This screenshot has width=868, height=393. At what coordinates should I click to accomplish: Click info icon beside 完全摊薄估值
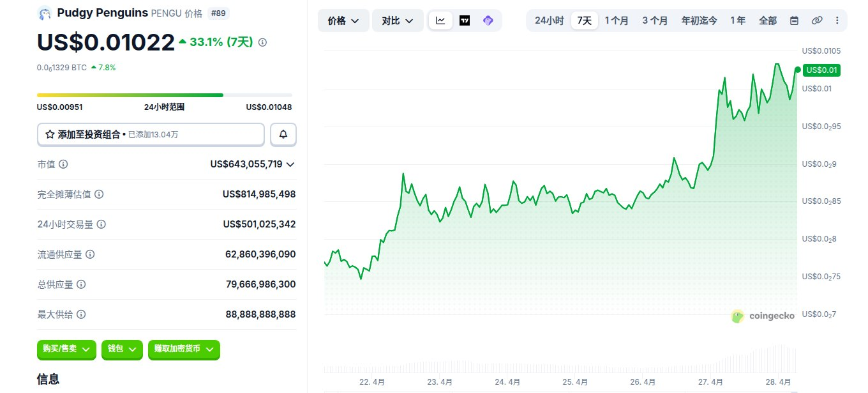[99, 194]
